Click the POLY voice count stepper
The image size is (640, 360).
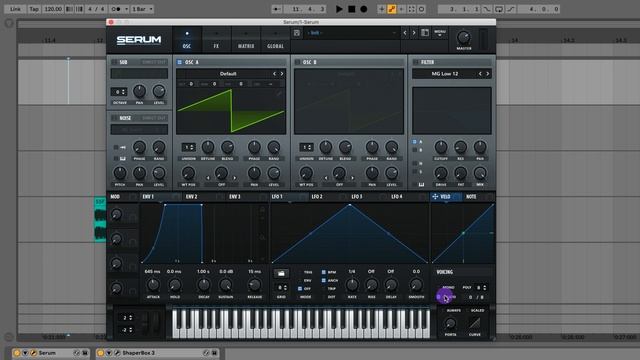click(481, 288)
